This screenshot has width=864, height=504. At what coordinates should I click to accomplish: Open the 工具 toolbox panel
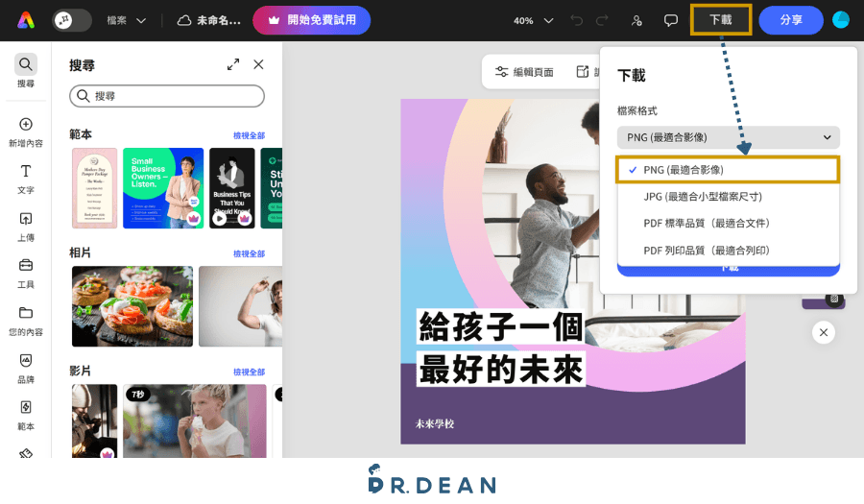(x=26, y=274)
